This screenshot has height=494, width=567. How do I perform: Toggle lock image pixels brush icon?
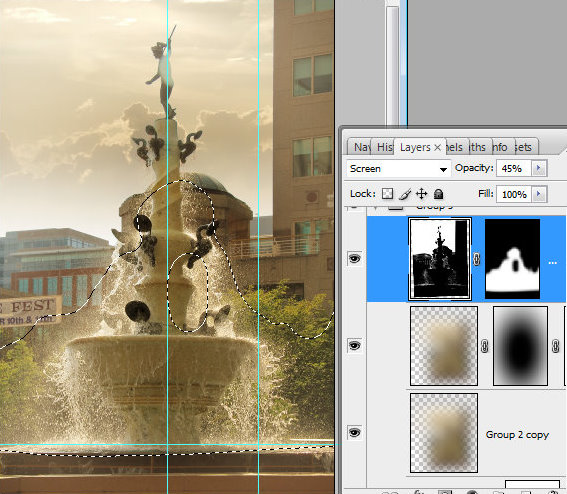[x=405, y=194]
